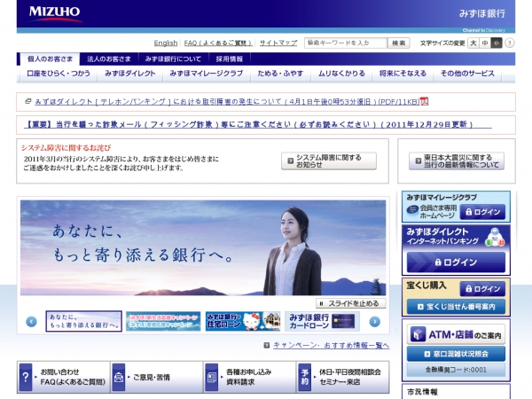Select the 法人のお客さま tab
The image size is (532, 399).
[109, 59]
